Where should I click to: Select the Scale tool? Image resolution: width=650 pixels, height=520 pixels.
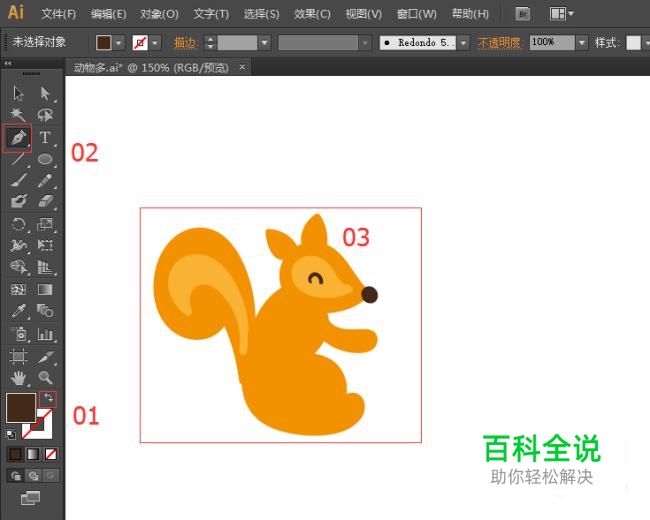click(x=45, y=224)
